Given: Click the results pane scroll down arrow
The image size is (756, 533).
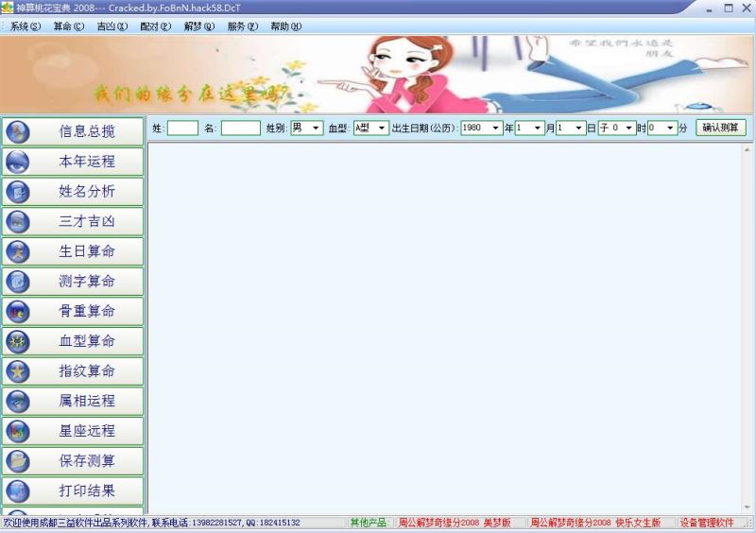Looking at the screenshot, I should coord(747,507).
